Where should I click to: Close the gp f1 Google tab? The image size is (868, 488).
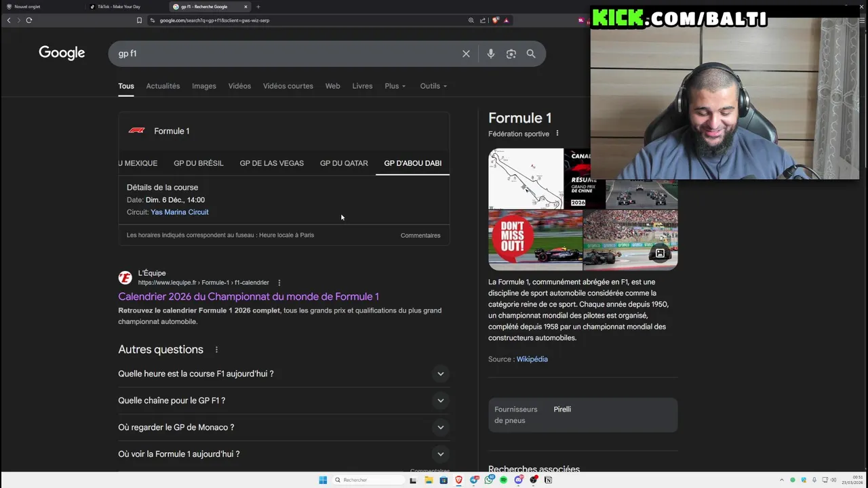tap(245, 7)
